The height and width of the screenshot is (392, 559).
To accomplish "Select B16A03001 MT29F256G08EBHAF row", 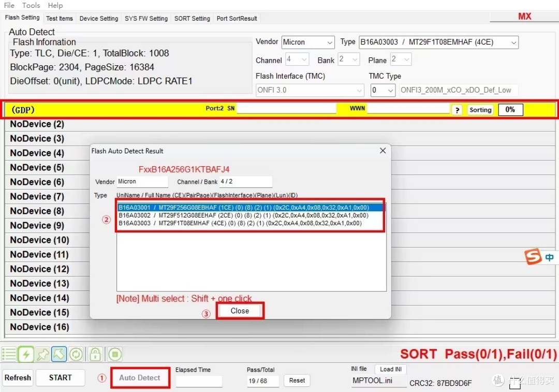I will [251, 208].
